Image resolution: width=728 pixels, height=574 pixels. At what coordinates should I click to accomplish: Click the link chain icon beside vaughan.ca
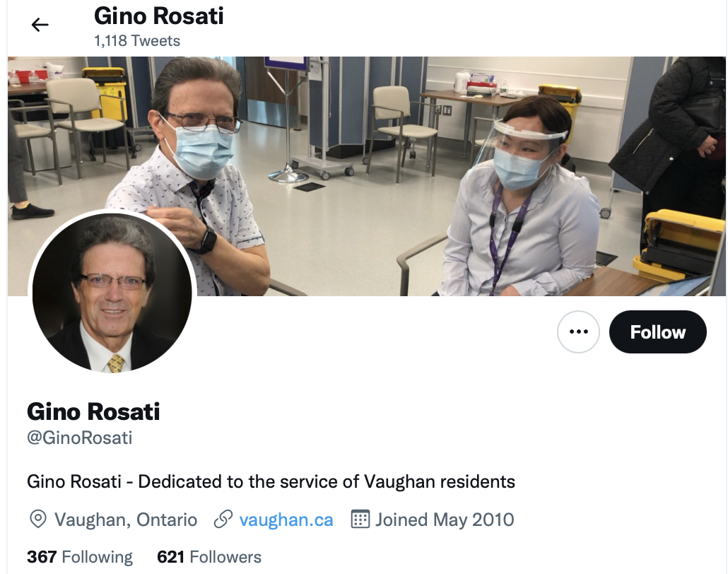pos(223,519)
